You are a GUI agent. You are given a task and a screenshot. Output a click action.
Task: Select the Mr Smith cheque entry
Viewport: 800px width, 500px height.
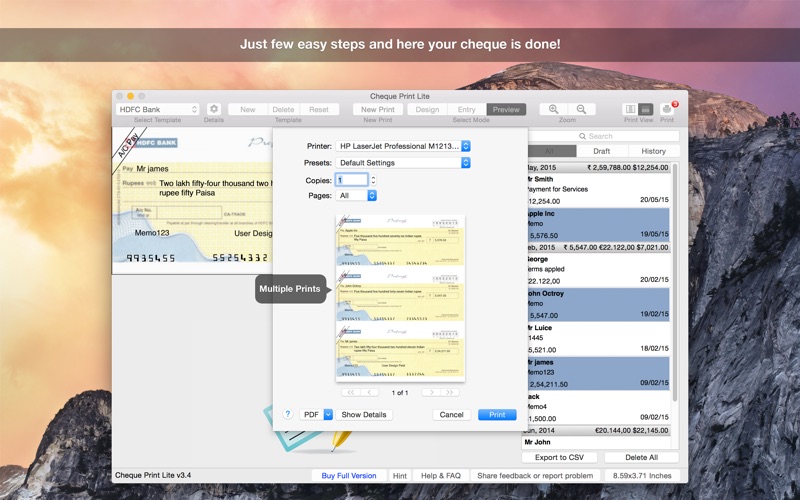(x=596, y=189)
